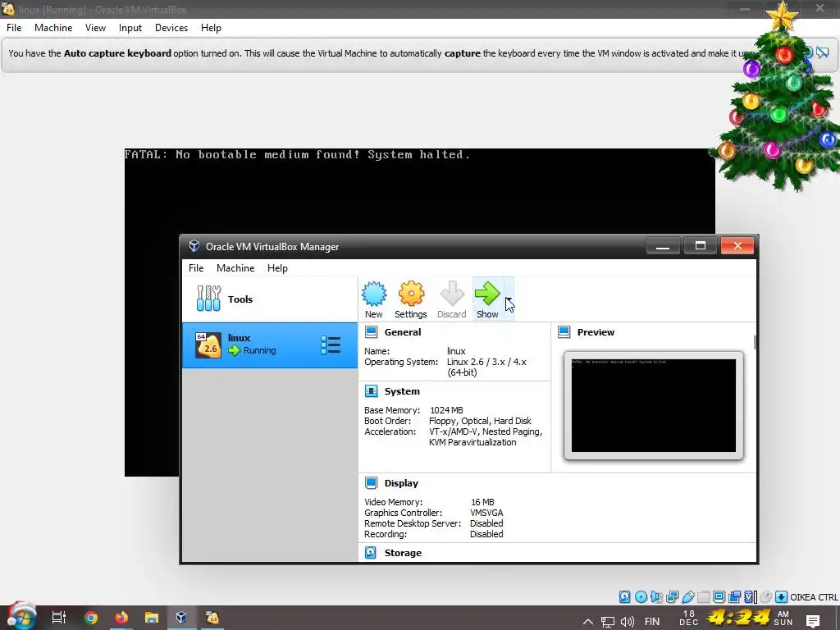
Task: Click hard disk activity status bar icon
Action: tap(624, 597)
